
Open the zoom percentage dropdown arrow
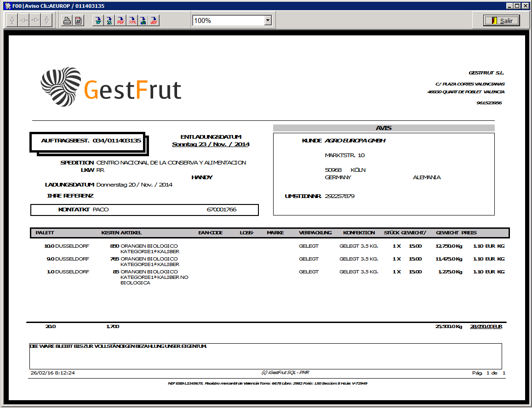(268, 21)
